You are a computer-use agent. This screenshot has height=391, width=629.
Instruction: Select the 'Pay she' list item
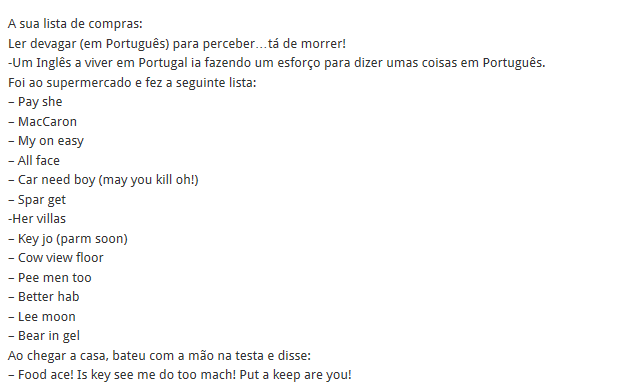tap(35, 102)
